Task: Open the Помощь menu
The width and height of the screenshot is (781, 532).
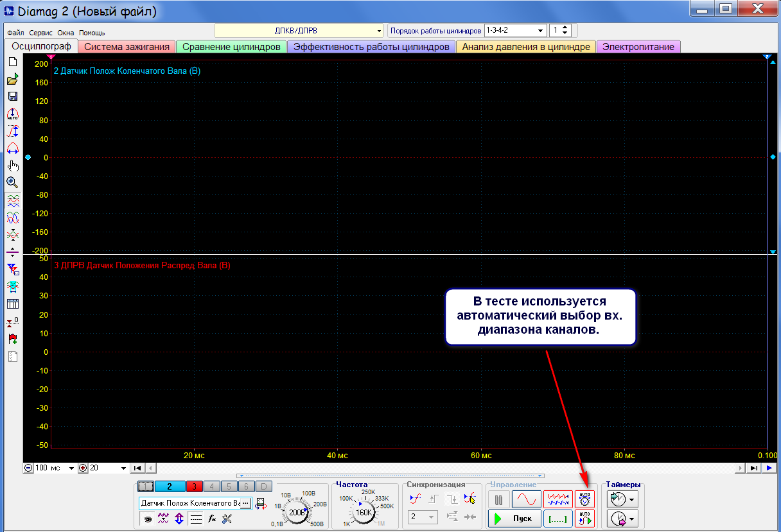Action: click(92, 33)
